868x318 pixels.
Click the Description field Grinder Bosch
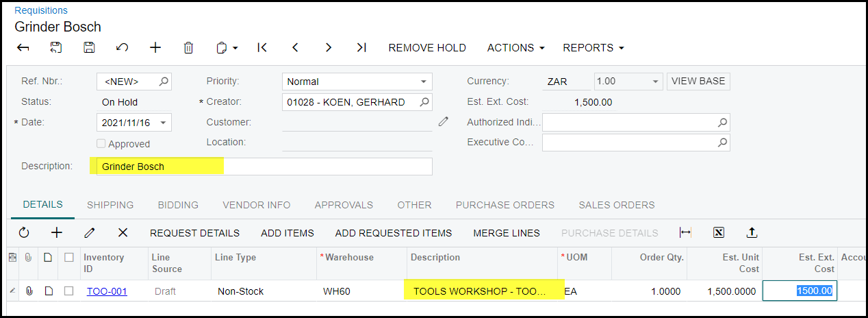260,167
